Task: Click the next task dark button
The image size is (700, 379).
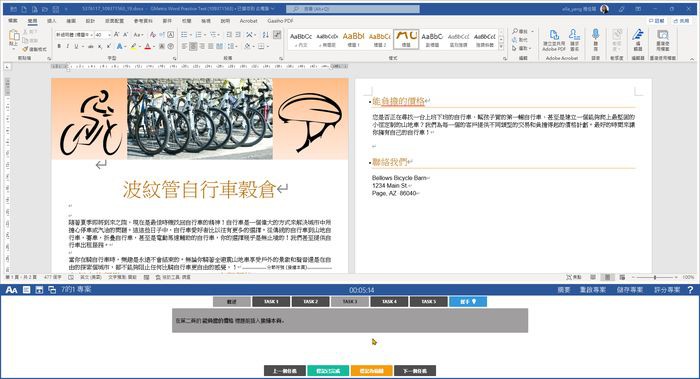Action: coord(415,371)
